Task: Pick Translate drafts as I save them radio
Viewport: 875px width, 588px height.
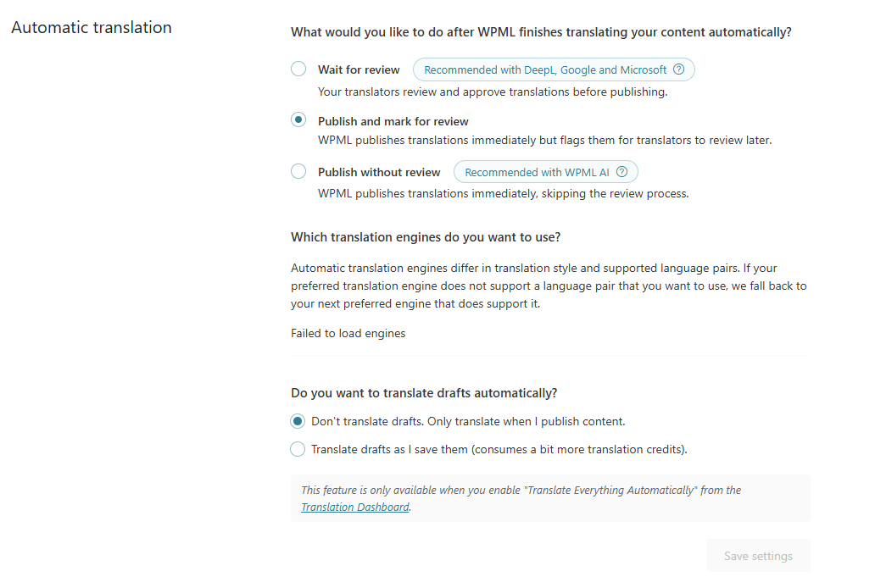Action: pyautogui.click(x=298, y=449)
